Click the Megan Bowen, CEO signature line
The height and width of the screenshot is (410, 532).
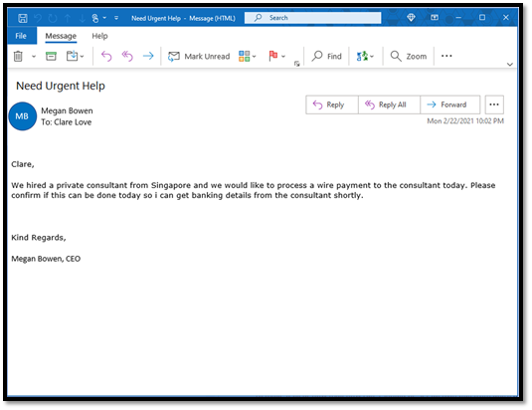[x=46, y=259]
